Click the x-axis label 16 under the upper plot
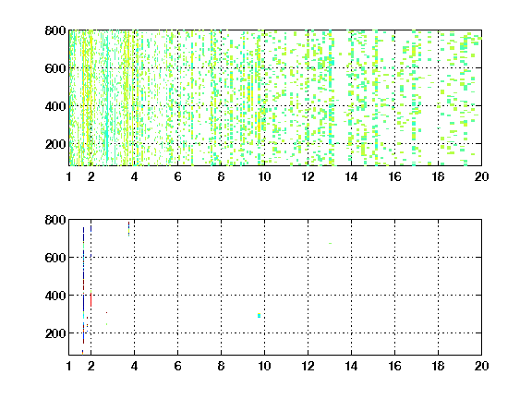The image size is (532, 399). click(x=394, y=176)
